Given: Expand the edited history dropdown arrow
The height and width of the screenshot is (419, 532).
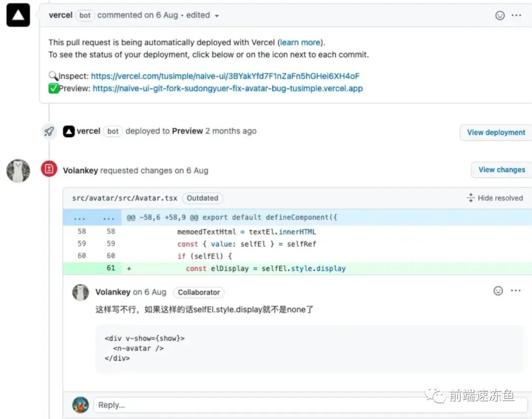Looking at the screenshot, I should point(217,16).
